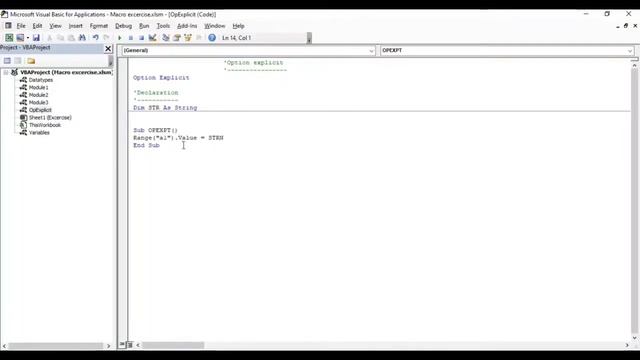Open the Format menu
Image resolution: width=640 pixels, height=360 pixels.
coord(99,26)
